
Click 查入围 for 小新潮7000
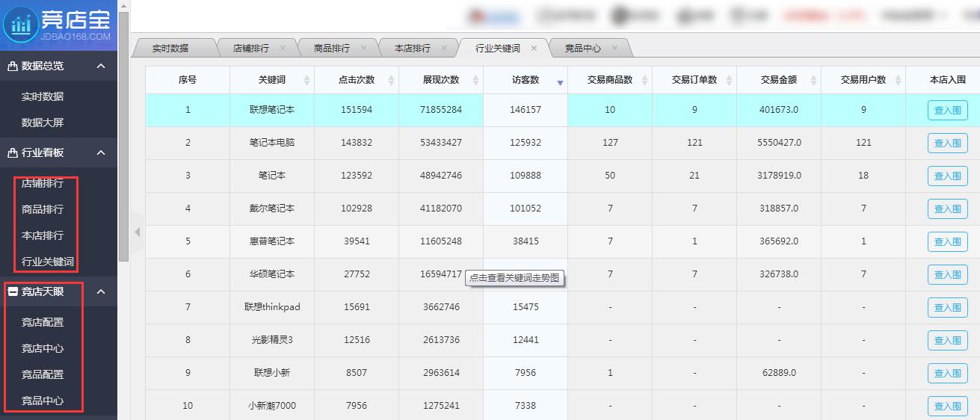tap(948, 407)
